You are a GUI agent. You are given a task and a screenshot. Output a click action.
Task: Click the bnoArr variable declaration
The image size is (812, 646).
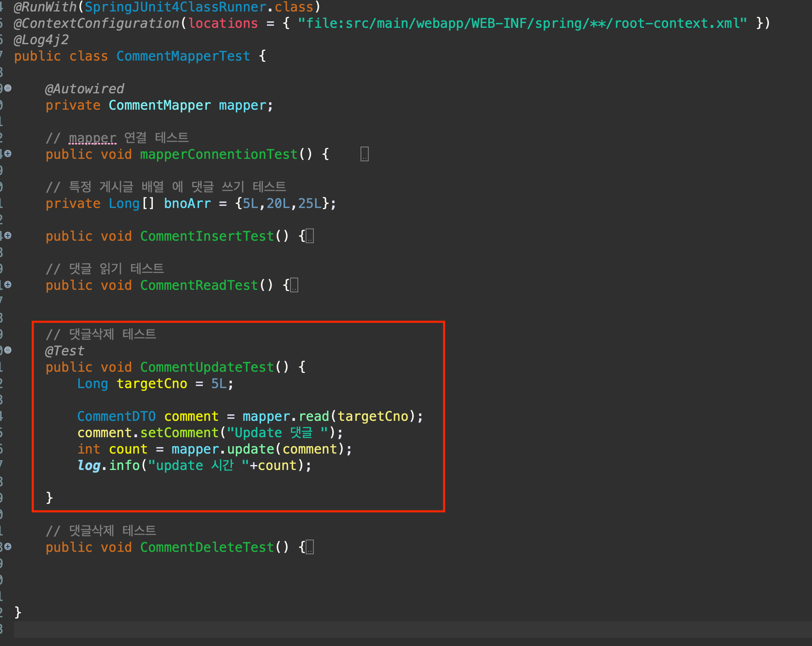coord(187,203)
